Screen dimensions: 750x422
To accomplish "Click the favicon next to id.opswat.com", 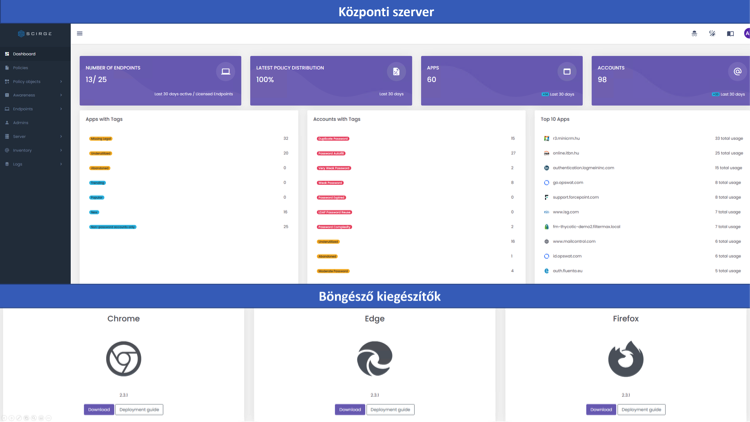I will [547, 256].
